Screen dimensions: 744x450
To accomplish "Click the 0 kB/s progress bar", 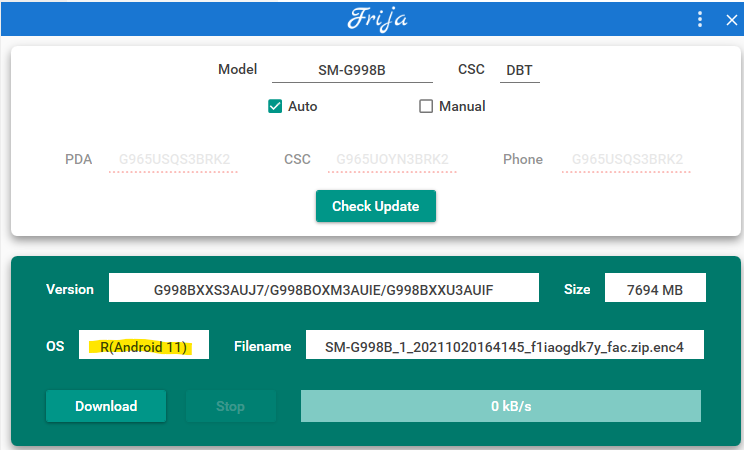I will pos(501,406).
